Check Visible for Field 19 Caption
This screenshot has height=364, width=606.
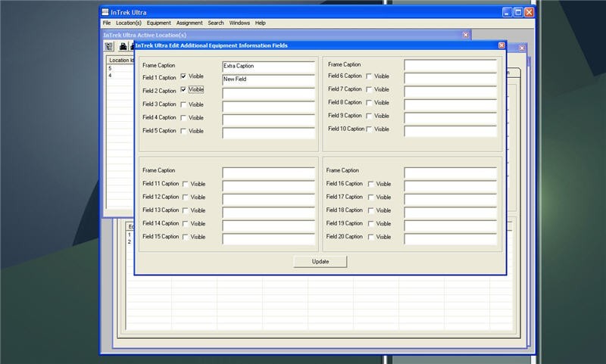(x=370, y=223)
